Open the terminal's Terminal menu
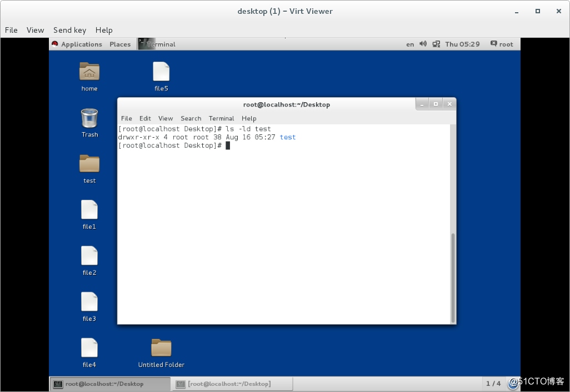 click(x=221, y=118)
